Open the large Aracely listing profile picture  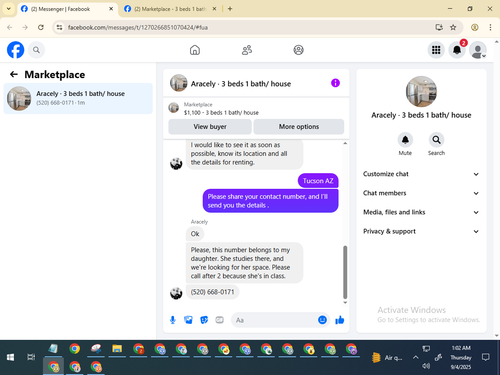tap(421, 91)
